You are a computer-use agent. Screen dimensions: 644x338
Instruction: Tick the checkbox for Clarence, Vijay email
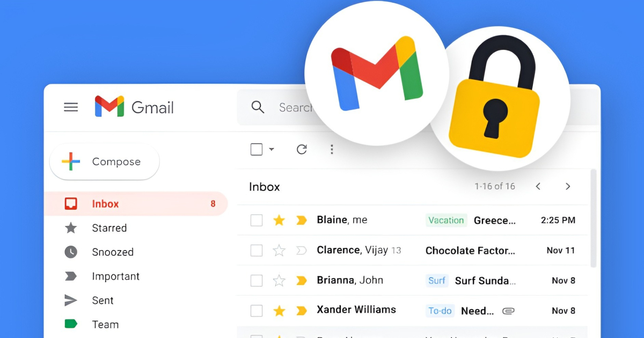point(257,250)
